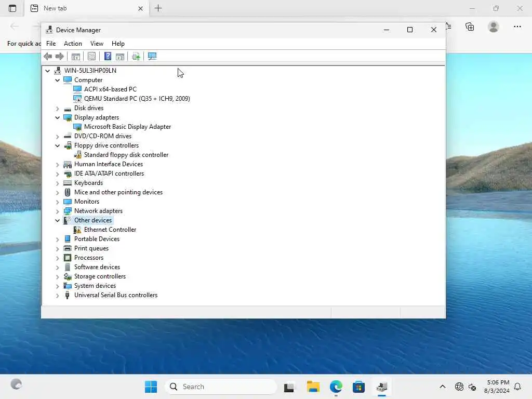Viewport: 532px width, 399px height.
Task: Collapse the Other devices category
Action: (x=57, y=220)
